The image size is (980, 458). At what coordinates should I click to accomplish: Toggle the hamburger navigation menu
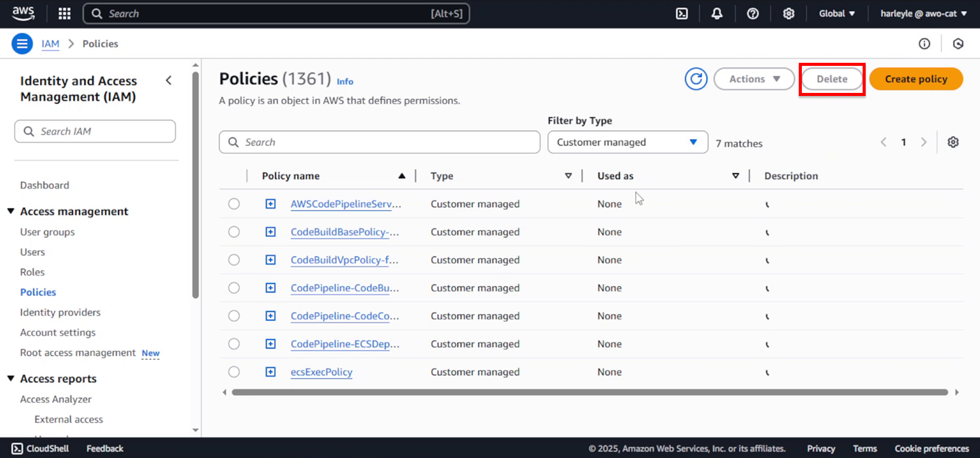22,44
